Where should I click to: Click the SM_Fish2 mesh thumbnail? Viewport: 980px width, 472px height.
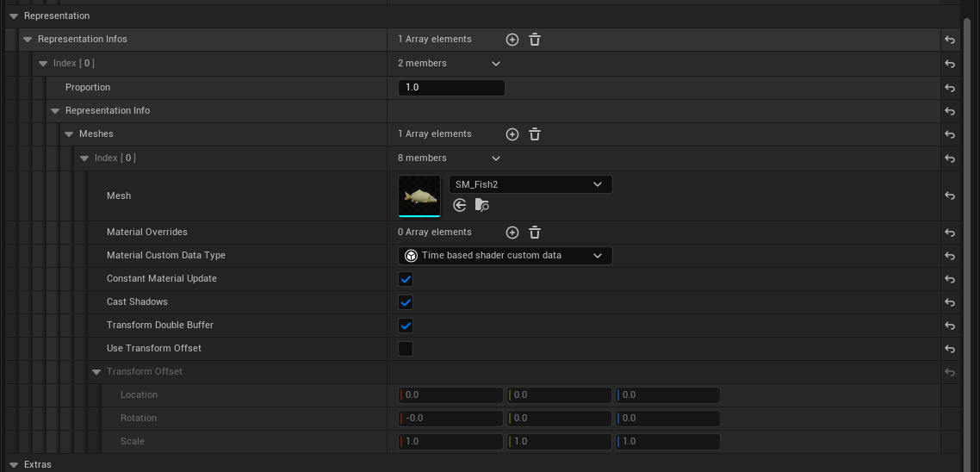coord(419,196)
